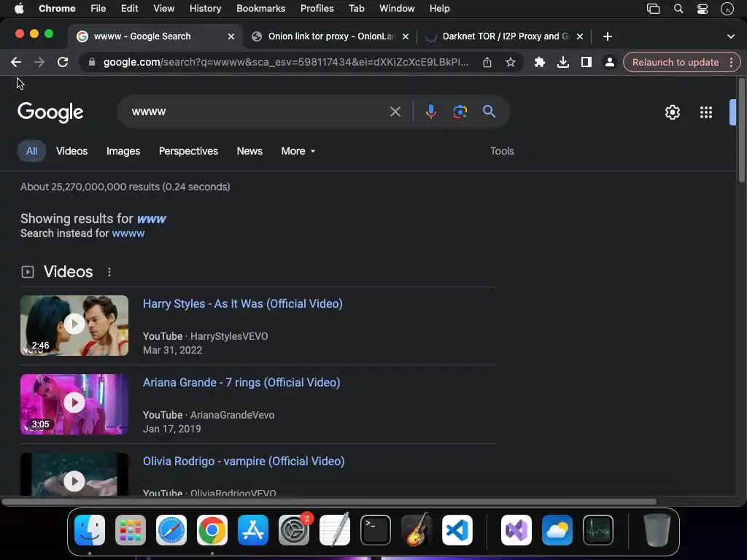The width and height of the screenshot is (747, 560).
Task: Close the Onion link tor proxy tab
Action: tap(406, 36)
